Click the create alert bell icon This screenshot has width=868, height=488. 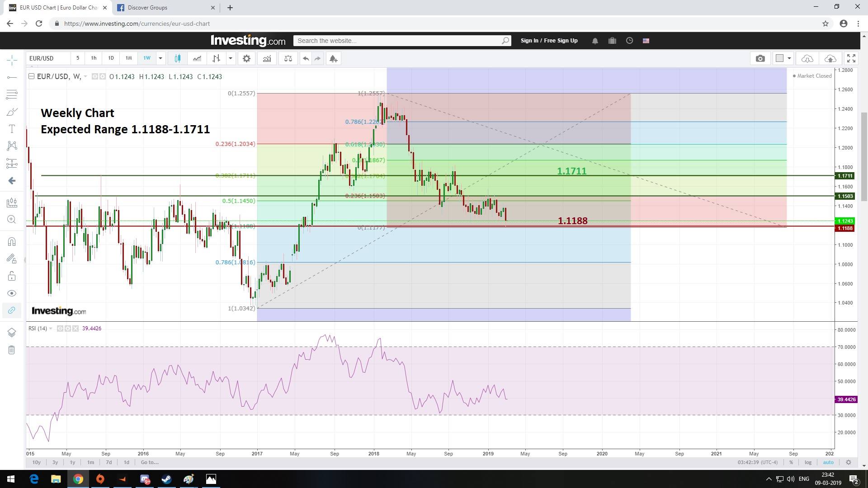pyautogui.click(x=333, y=58)
